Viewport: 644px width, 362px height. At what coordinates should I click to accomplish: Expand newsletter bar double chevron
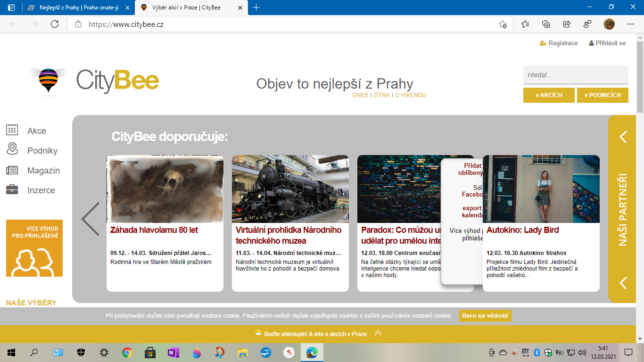378,333
